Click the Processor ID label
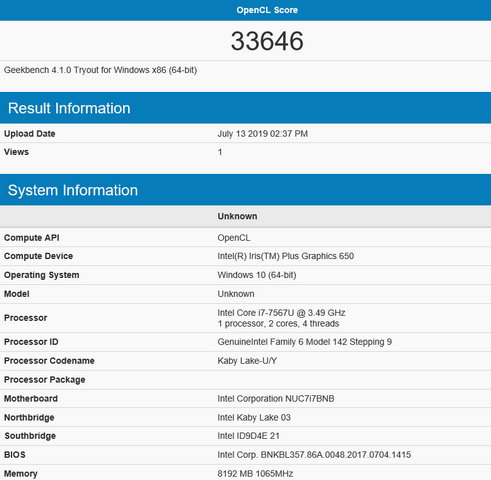This screenshot has width=491, height=480. point(31,342)
